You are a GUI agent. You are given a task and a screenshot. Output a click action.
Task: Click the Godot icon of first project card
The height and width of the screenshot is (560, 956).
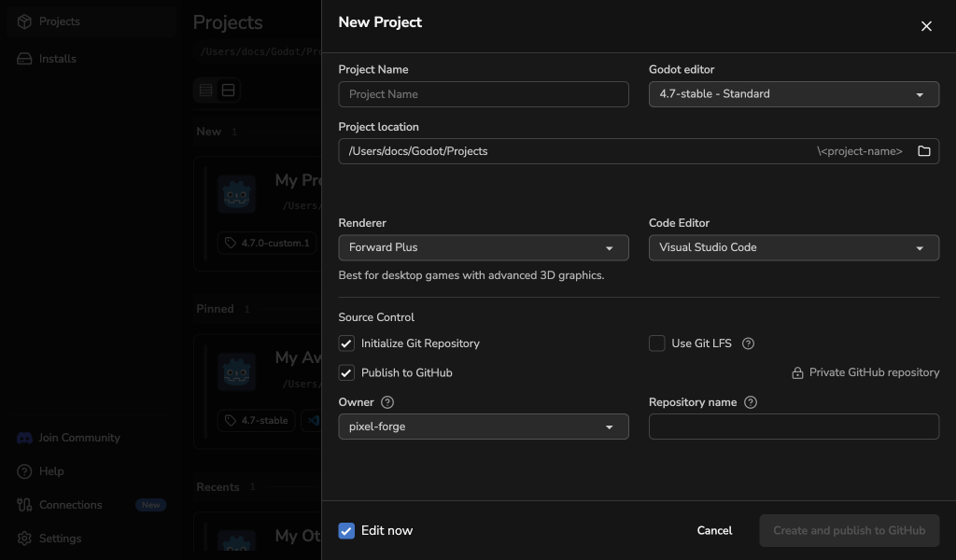tap(236, 194)
